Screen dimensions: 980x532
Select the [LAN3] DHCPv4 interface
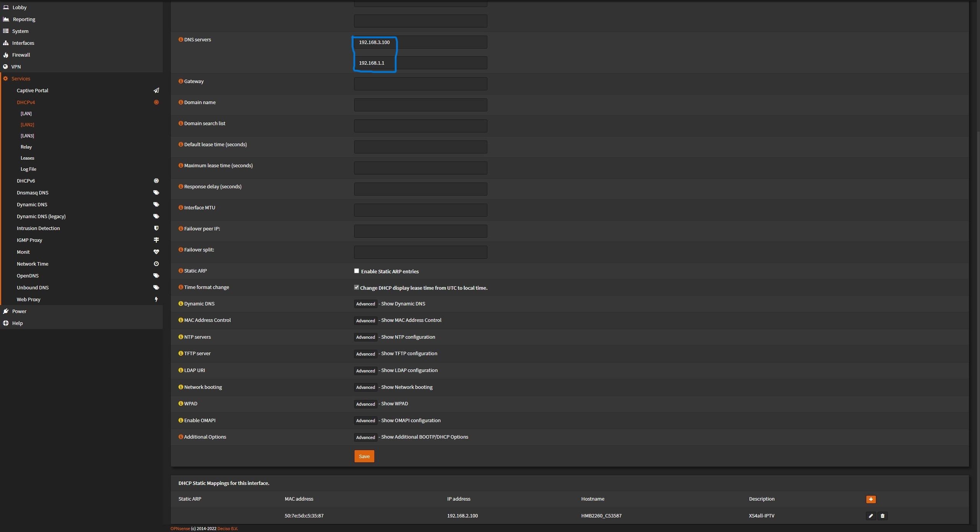pyautogui.click(x=27, y=135)
